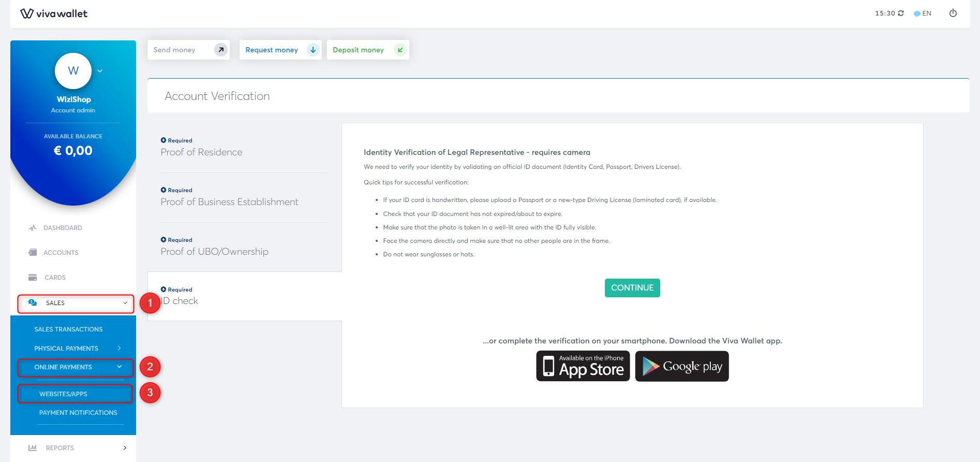Click the 15:30 session time
This screenshot has width=980, height=462.
tap(885, 13)
